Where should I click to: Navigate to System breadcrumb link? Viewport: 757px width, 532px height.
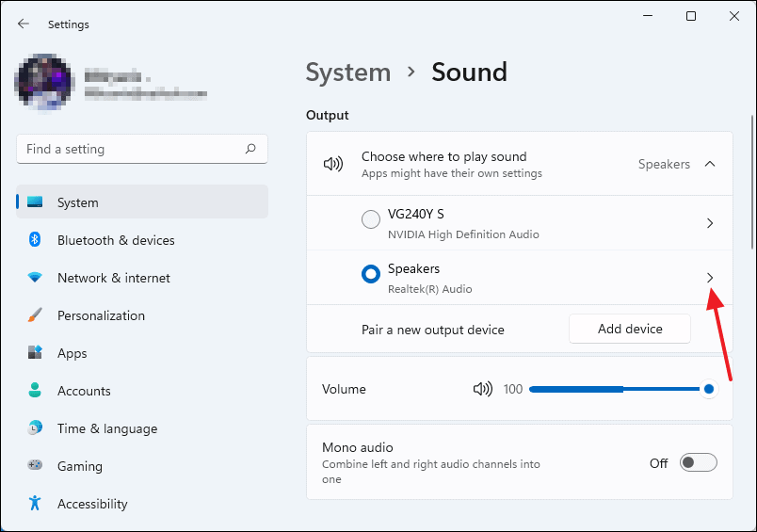pyautogui.click(x=347, y=73)
